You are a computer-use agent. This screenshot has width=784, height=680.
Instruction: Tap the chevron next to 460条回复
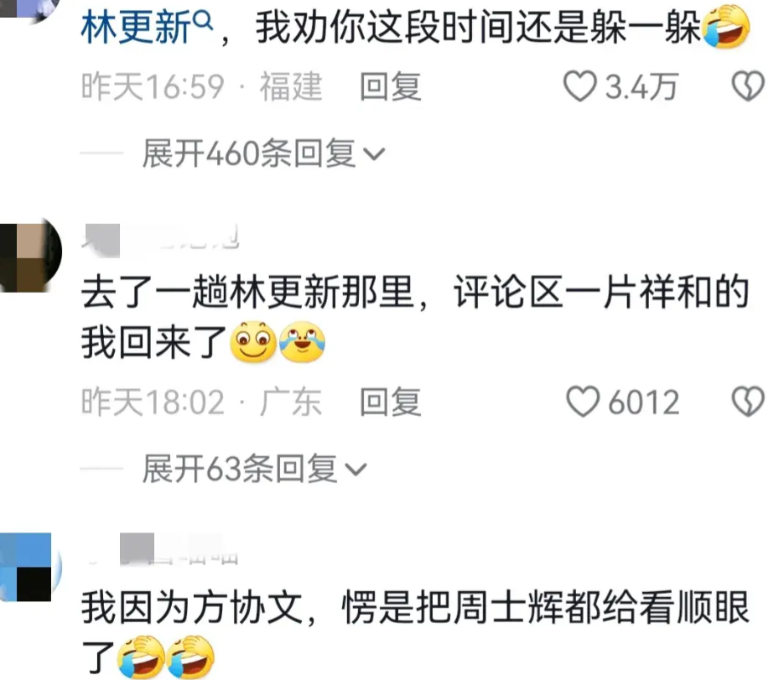[374, 154]
